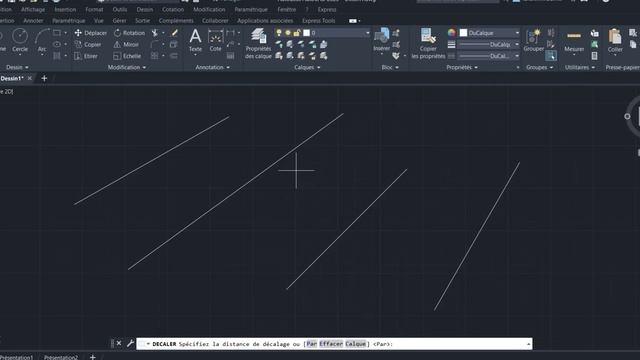
Task: Toggle the layer freeze sun icon
Action: [288, 33]
